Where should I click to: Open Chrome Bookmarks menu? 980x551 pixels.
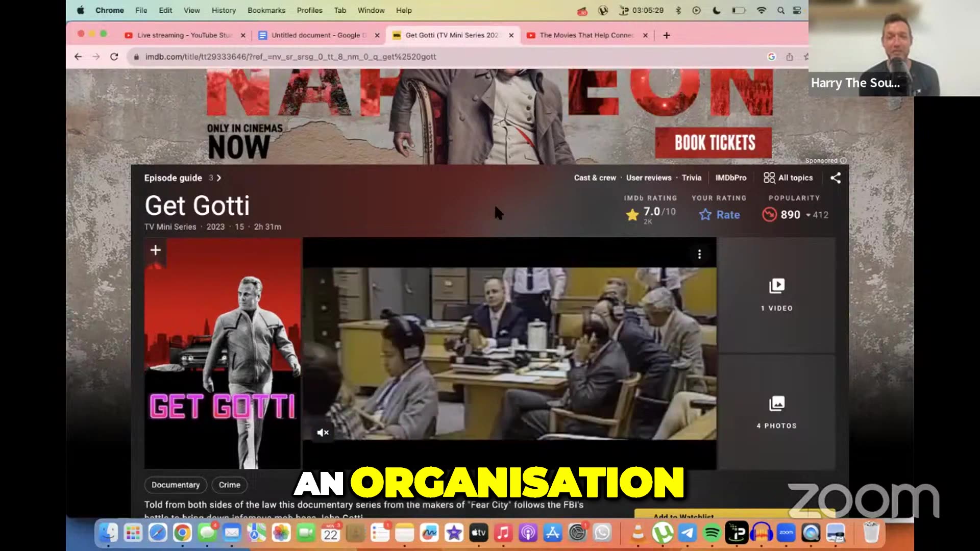coord(266,10)
